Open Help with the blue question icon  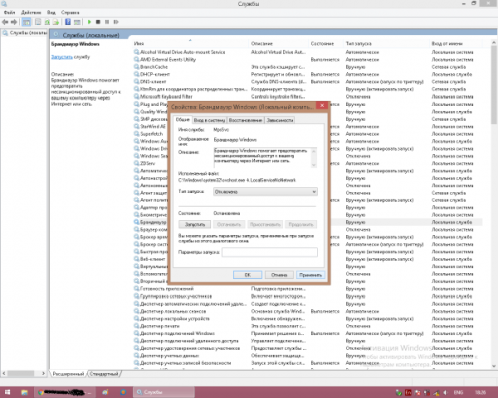click(x=68, y=22)
